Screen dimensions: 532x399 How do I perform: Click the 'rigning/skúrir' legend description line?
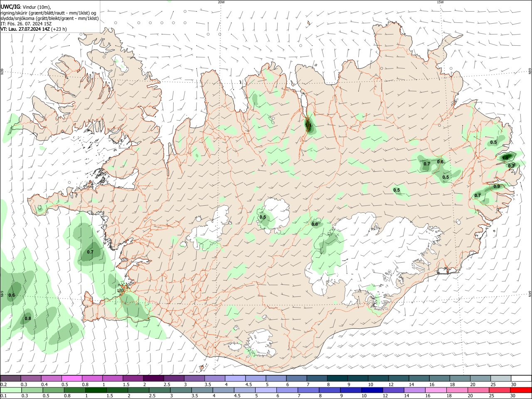48,13
